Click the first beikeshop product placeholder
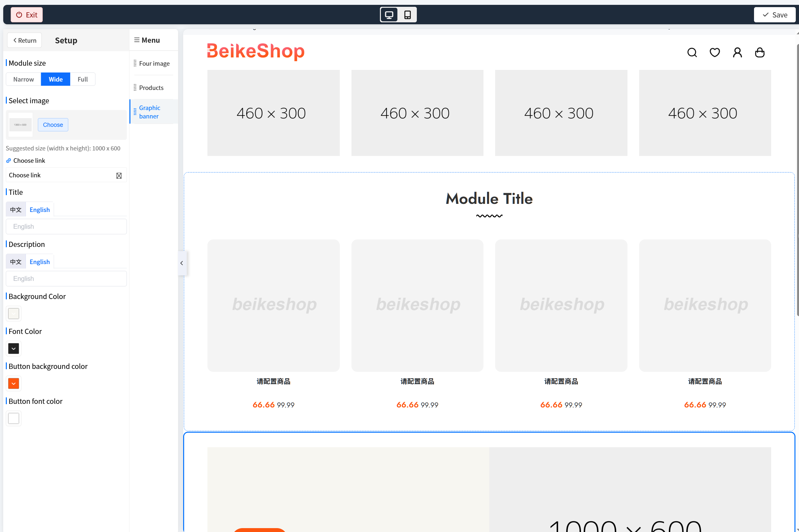 click(273, 306)
